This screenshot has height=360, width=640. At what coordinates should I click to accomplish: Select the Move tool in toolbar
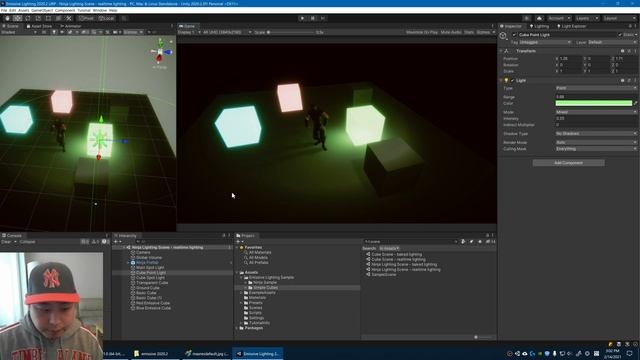(x=18, y=18)
